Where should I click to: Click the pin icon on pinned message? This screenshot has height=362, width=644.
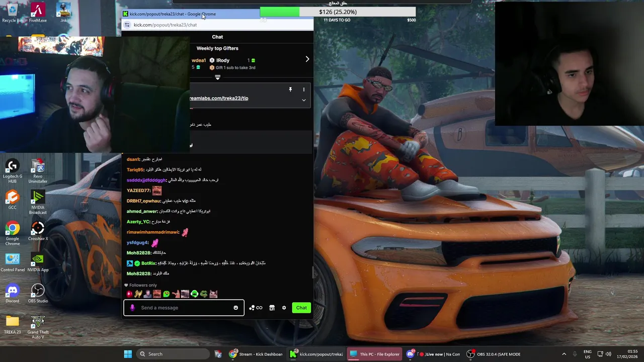[290, 89]
